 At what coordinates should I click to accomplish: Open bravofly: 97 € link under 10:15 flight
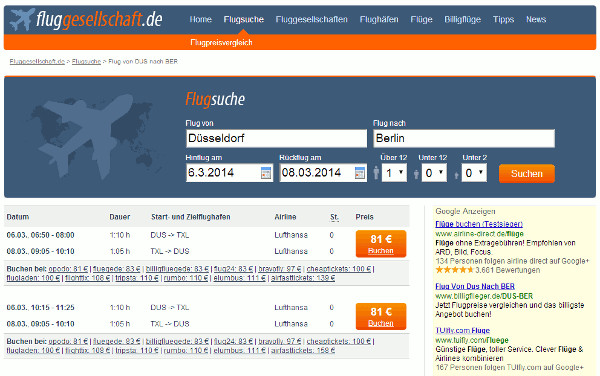tap(280, 341)
